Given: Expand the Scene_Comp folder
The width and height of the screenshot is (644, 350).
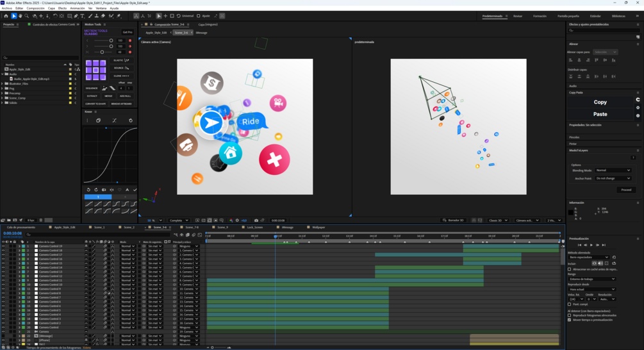Looking at the screenshot, I should tap(3, 98).
